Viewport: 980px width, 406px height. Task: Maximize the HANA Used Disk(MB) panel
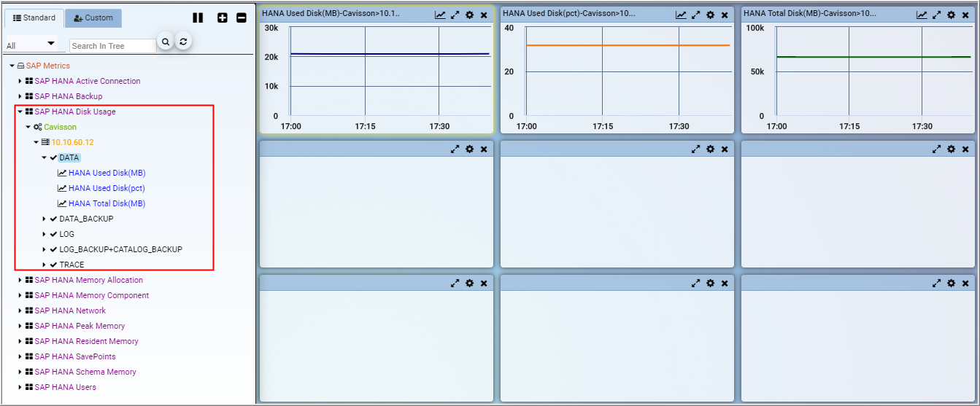tap(455, 15)
